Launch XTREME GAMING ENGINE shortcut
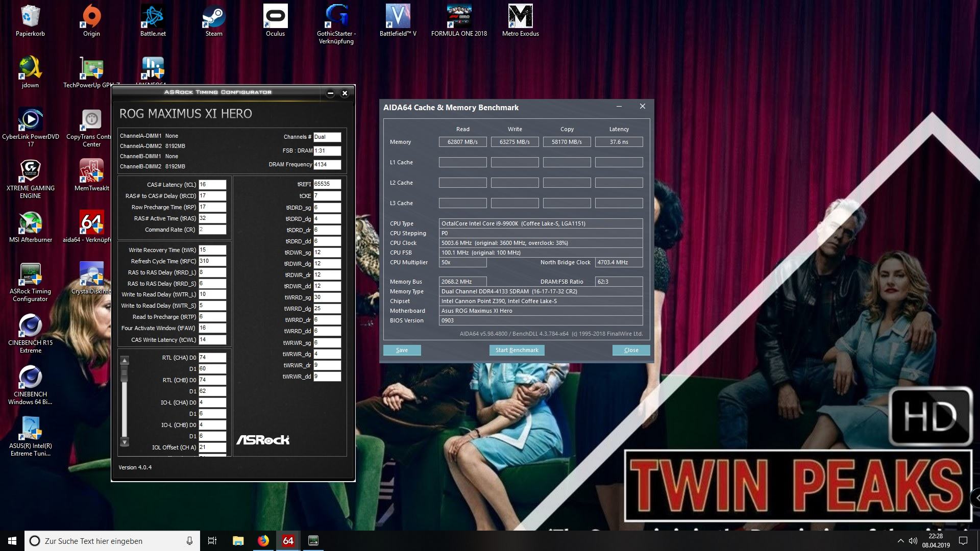This screenshot has height=551, width=980. point(30,179)
